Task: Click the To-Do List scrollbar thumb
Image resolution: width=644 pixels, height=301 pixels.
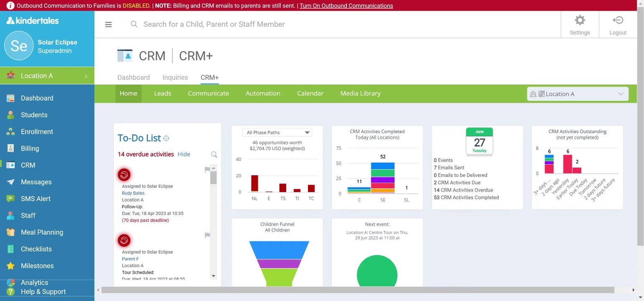Action: pos(213,178)
